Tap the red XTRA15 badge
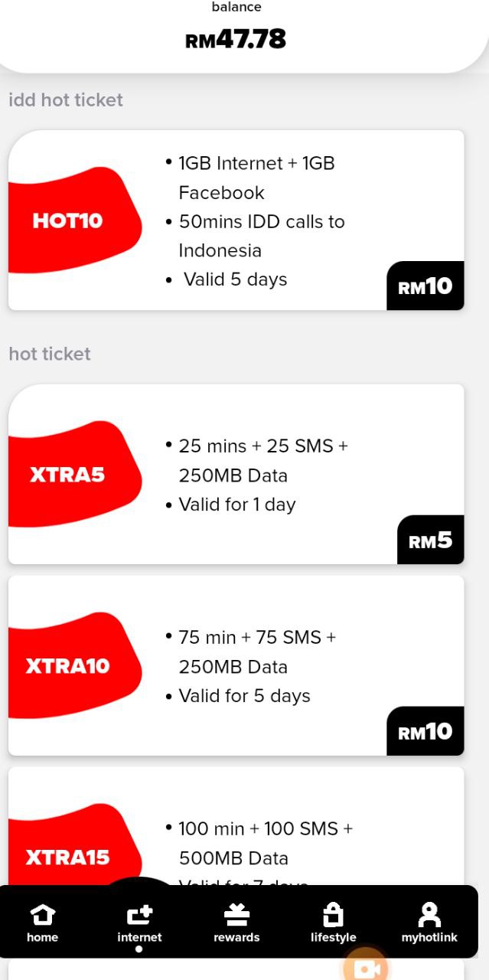Screen dimensions: 489x980 (x=69, y=856)
